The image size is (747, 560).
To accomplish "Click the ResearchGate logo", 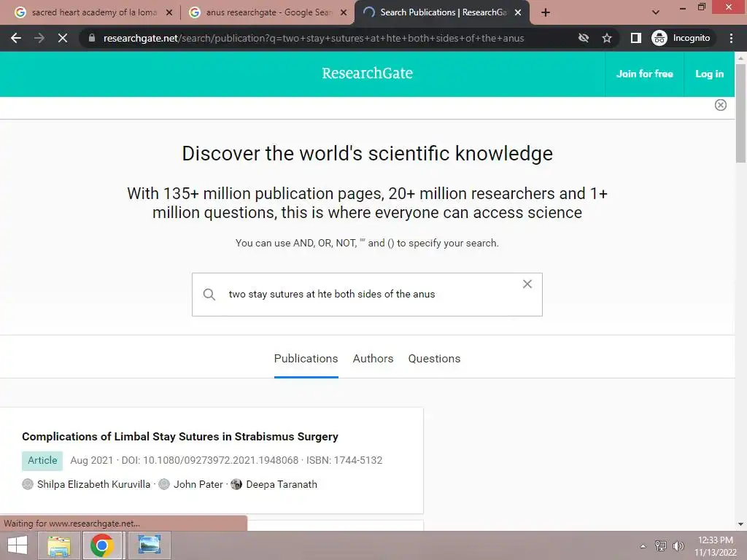I will pyautogui.click(x=368, y=74).
